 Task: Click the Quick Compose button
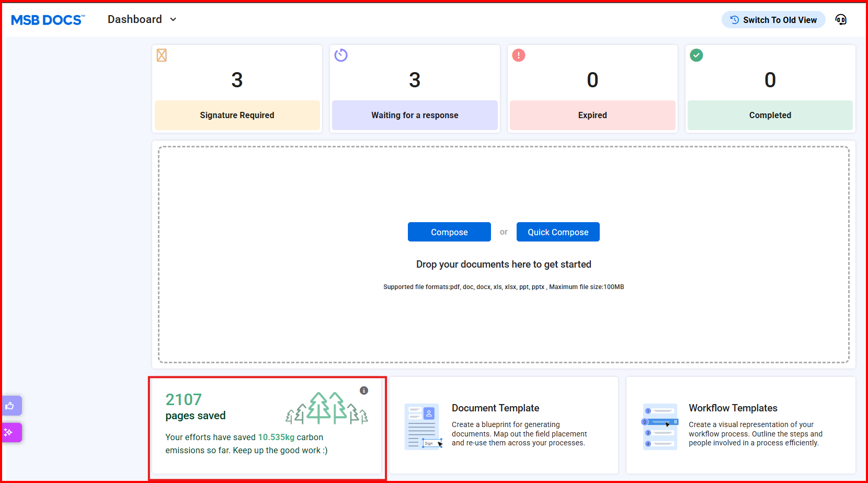pyautogui.click(x=558, y=232)
